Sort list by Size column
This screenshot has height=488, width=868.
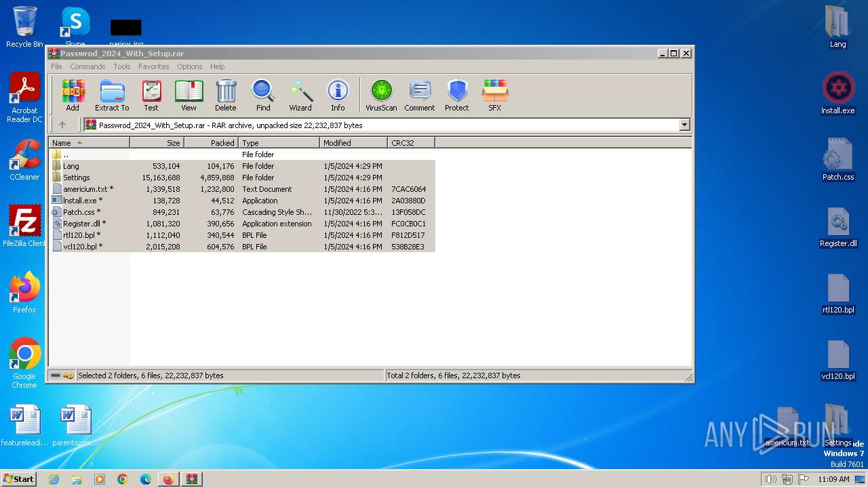[x=157, y=143]
